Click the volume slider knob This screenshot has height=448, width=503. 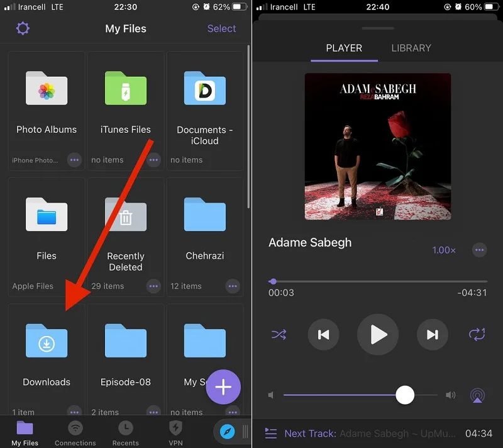[x=405, y=395]
